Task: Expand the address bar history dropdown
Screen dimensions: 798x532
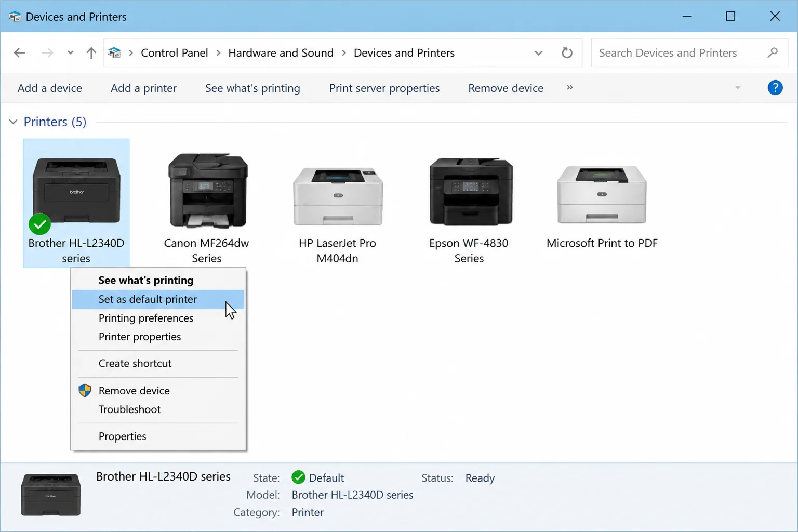Action: coord(538,52)
